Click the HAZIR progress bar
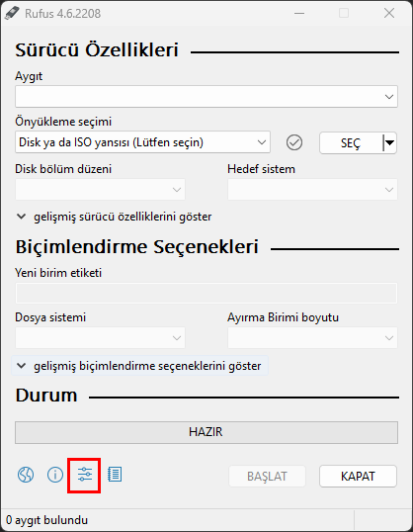The width and height of the screenshot is (413, 532). click(x=206, y=432)
